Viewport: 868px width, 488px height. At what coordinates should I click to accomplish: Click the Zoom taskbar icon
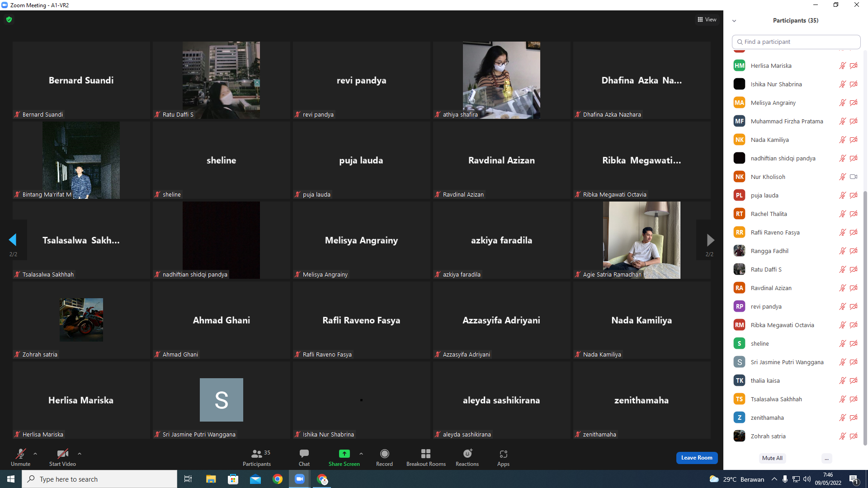(x=300, y=479)
